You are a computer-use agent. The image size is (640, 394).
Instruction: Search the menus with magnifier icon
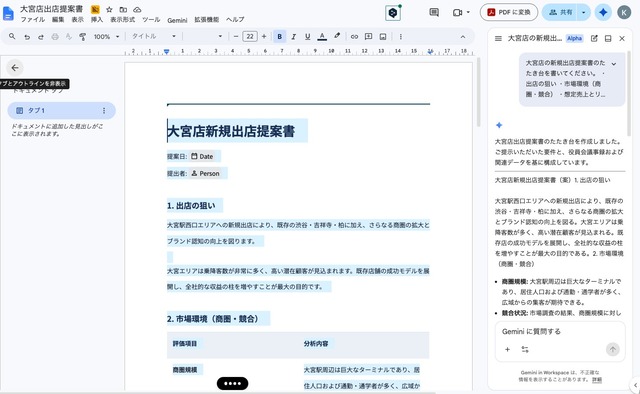(x=12, y=36)
